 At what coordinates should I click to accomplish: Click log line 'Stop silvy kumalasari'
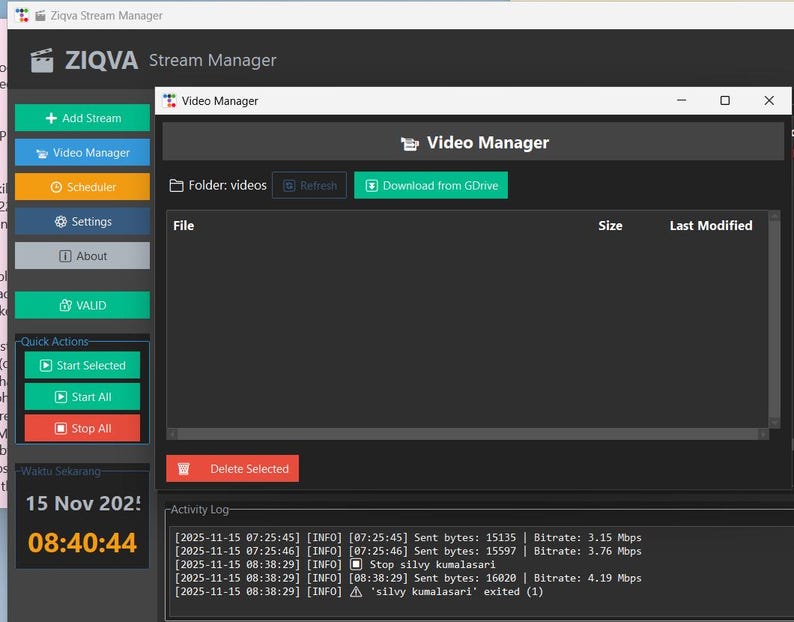pyautogui.click(x=335, y=564)
